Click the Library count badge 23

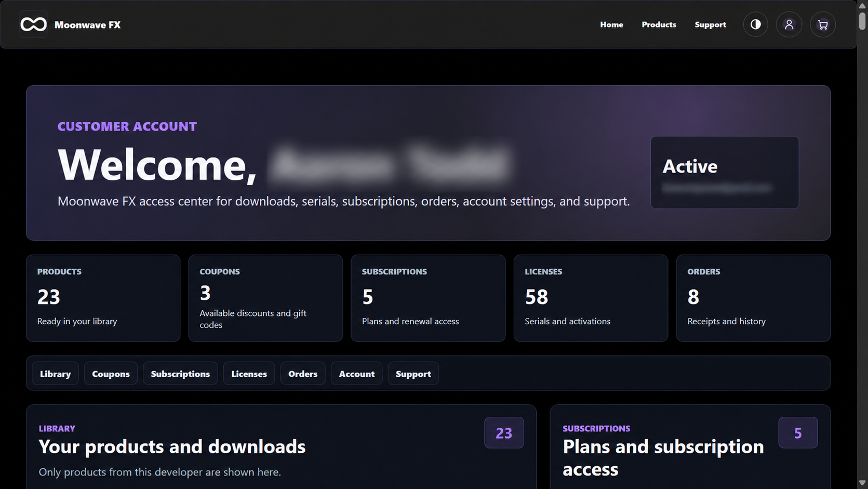point(504,433)
